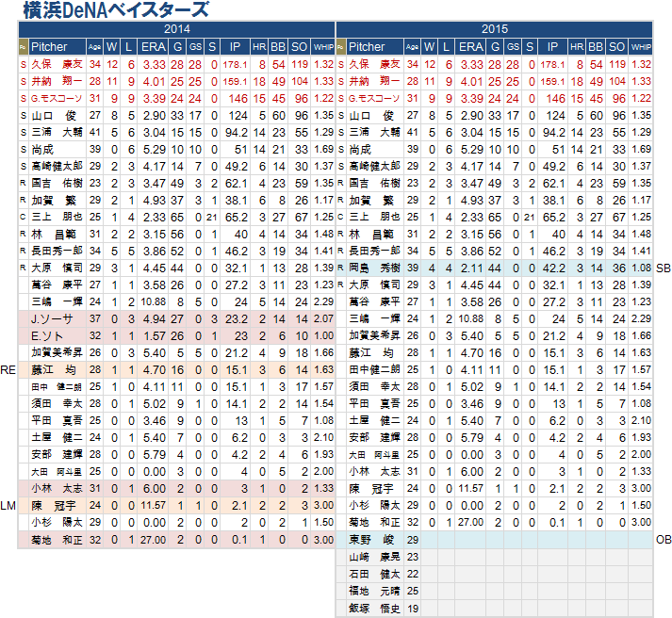Image resolution: width=672 pixels, height=618 pixels.
Task: Click ERA value 2.11 in 岡島 秀樹 row
Action: point(472,268)
